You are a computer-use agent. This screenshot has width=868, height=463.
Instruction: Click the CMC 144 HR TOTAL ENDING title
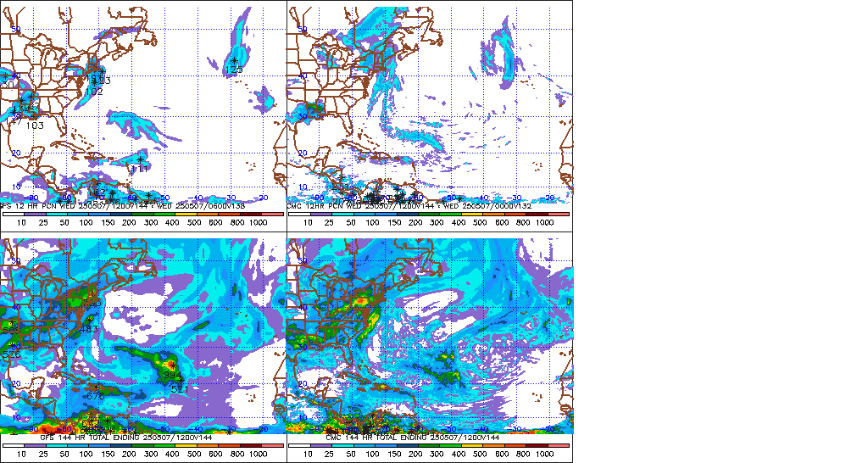click(x=413, y=438)
